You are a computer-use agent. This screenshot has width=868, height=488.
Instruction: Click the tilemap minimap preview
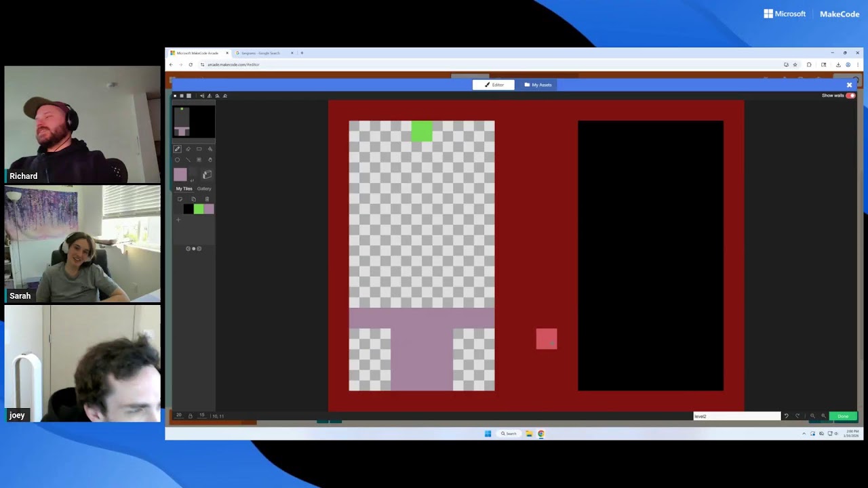194,122
